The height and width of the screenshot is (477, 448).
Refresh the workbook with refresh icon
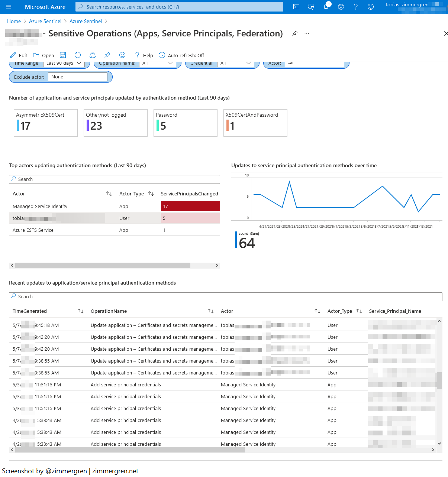pos(78,55)
